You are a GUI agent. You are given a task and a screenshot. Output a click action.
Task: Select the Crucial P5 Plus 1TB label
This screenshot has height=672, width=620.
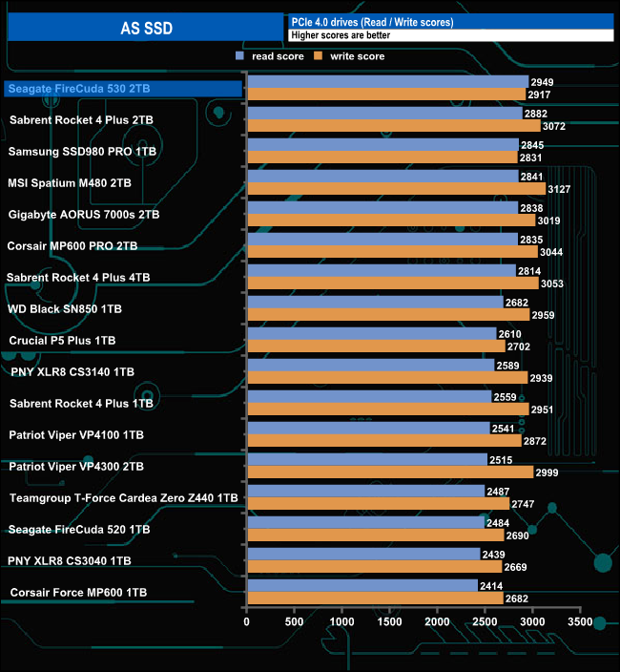pos(63,341)
